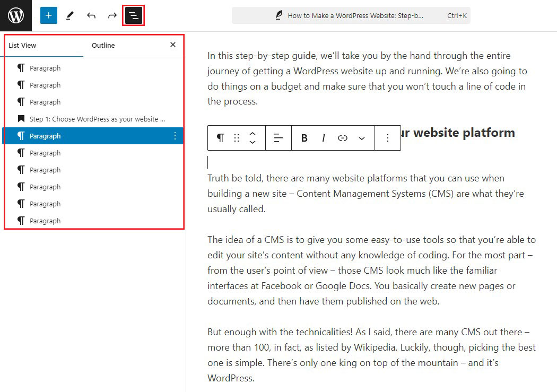
Task: Click the highlighted Paragraph row in list
Action: 94,136
